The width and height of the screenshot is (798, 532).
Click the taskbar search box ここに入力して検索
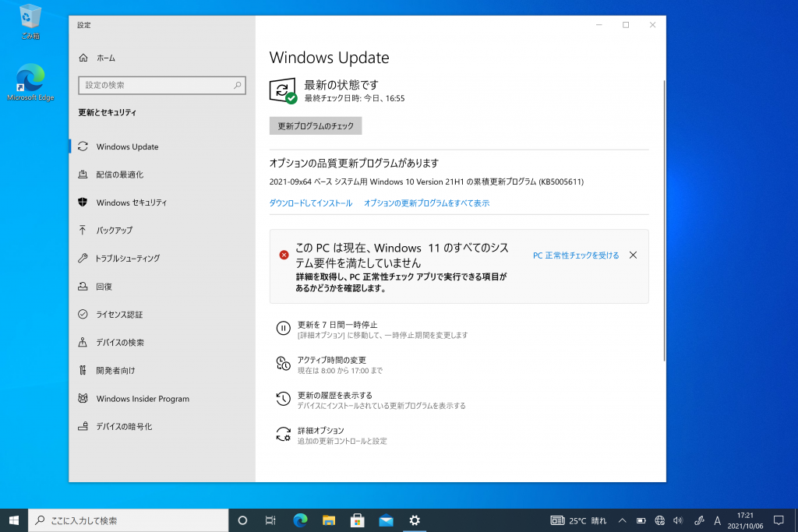[129, 520]
